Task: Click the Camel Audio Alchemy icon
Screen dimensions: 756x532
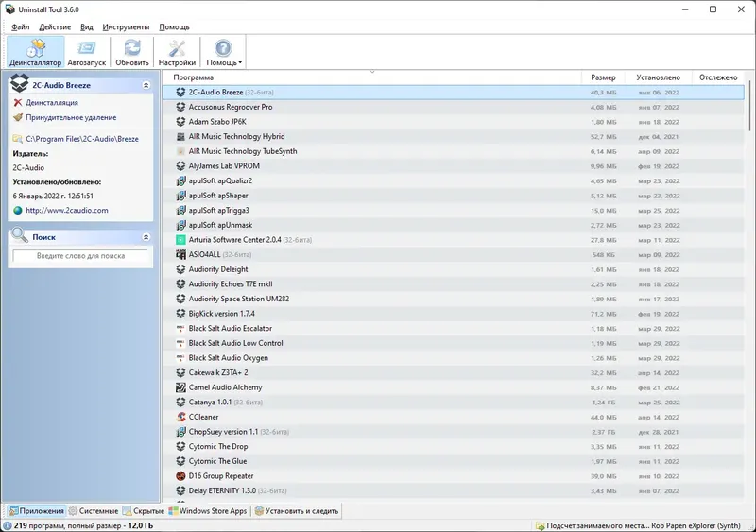Action: pyautogui.click(x=180, y=387)
